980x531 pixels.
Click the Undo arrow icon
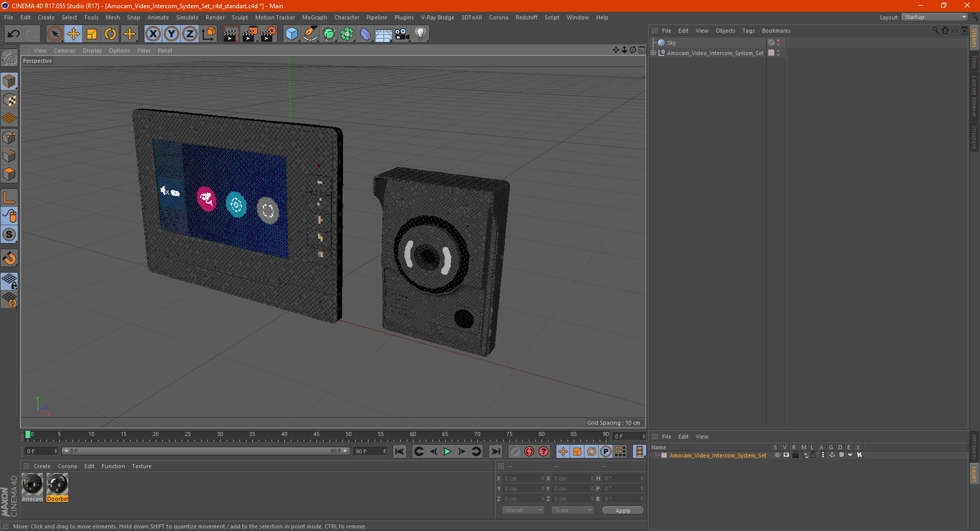(x=13, y=34)
